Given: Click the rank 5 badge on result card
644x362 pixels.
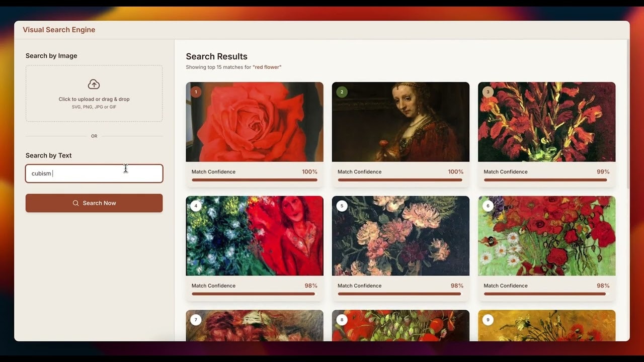Looking at the screenshot, I should point(342,206).
